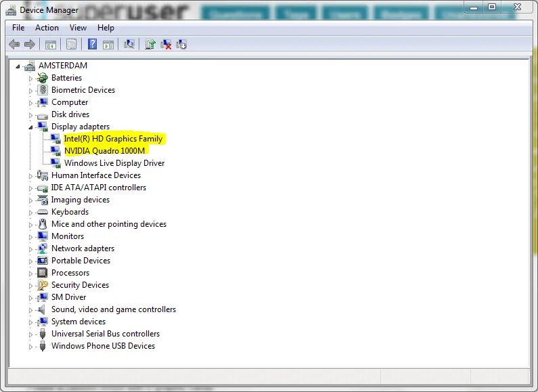Click the Batteries category icon

coord(42,78)
